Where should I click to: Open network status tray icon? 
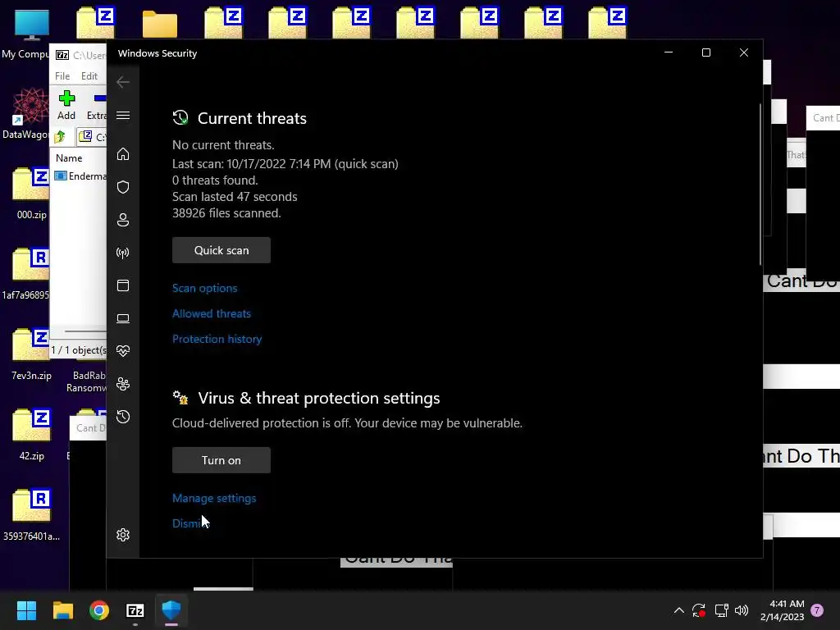(721, 610)
